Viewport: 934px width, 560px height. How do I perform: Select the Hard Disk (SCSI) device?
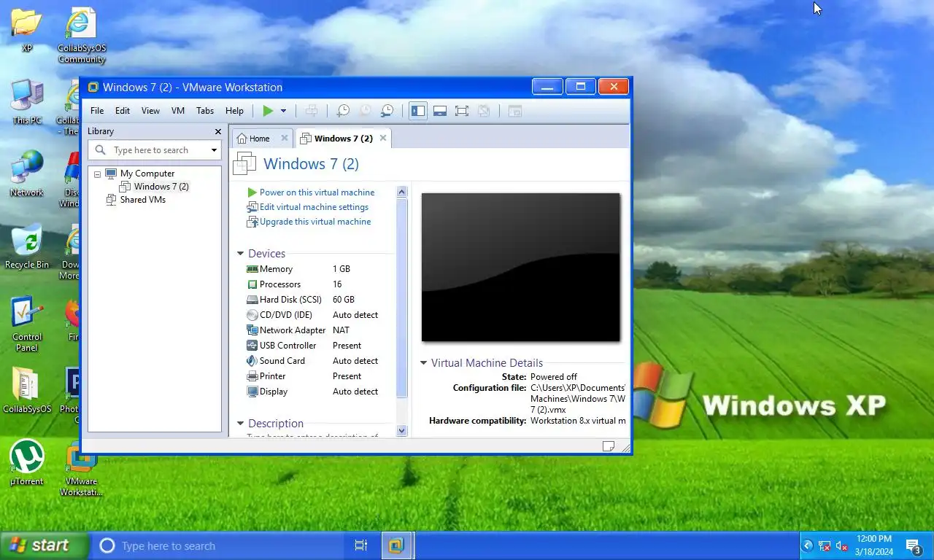point(314,300)
